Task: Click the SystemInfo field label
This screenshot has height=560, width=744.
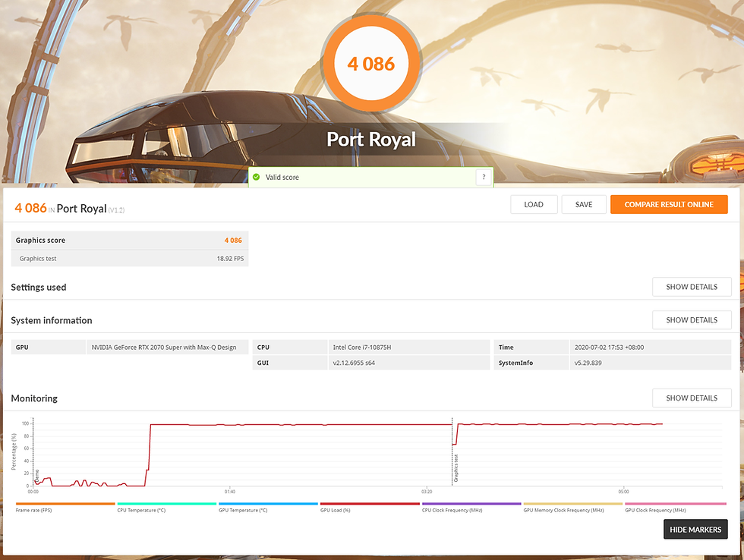Action: (515, 363)
